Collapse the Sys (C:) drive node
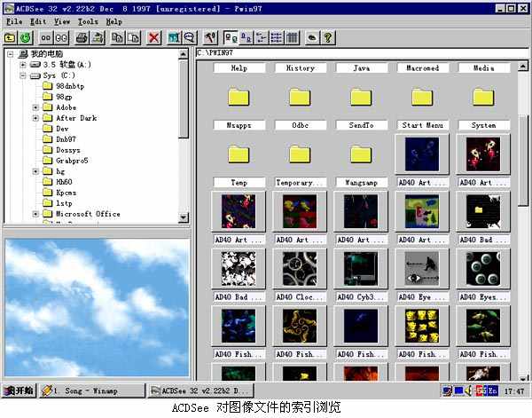Viewport: 532px width, 418px height. [x=22, y=75]
